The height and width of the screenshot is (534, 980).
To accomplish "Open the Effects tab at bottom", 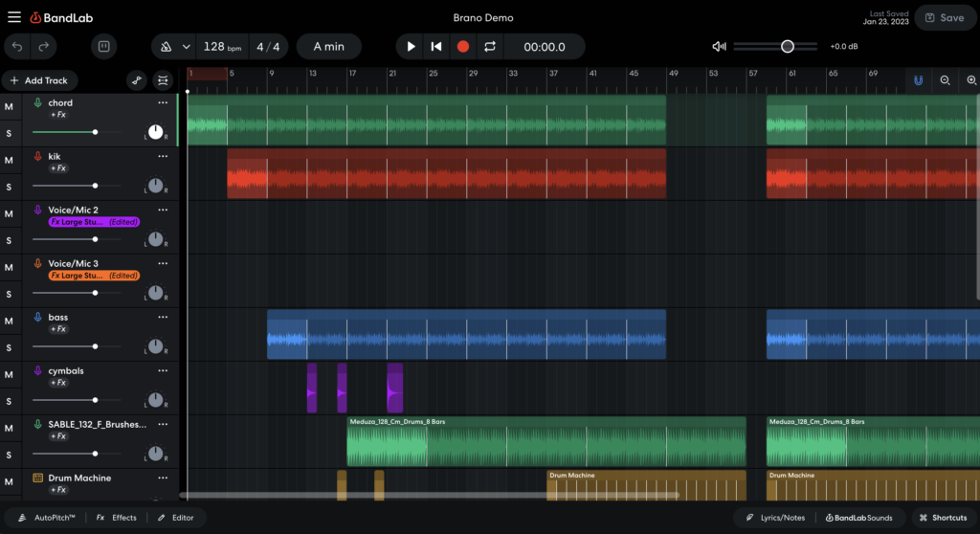I will pos(117,518).
